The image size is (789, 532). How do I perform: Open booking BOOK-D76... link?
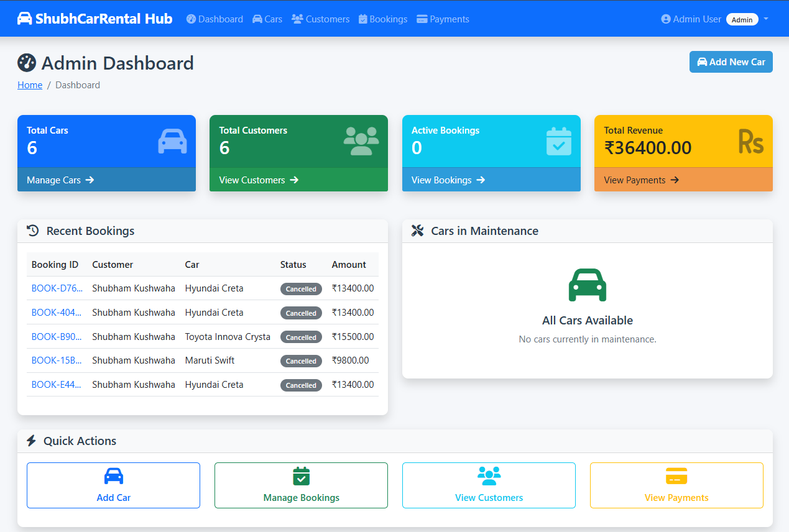57,288
